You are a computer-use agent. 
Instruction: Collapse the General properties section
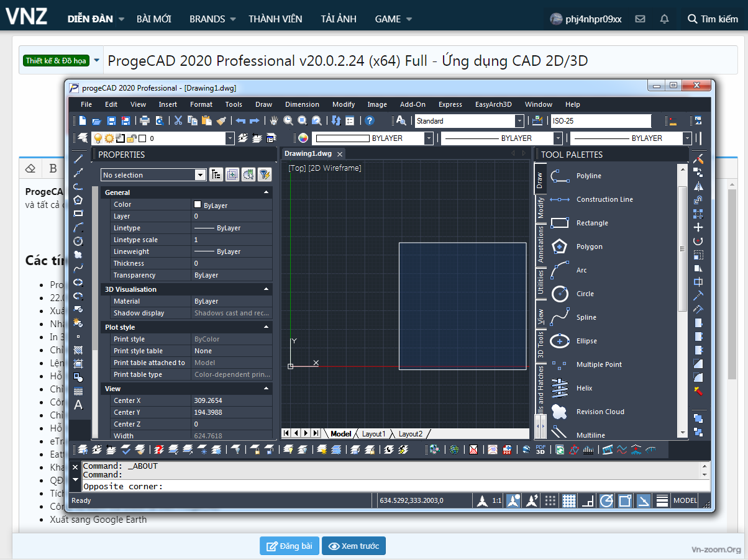(x=267, y=192)
